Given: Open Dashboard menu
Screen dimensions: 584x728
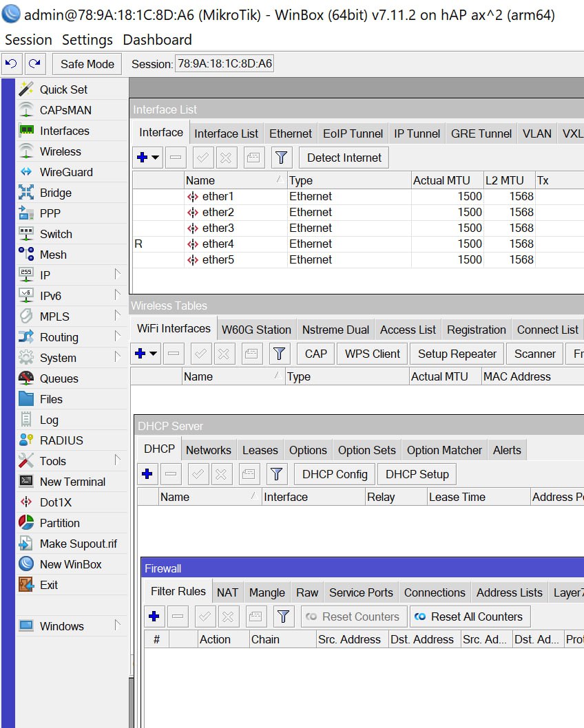Looking at the screenshot, I should coord(157,40).
